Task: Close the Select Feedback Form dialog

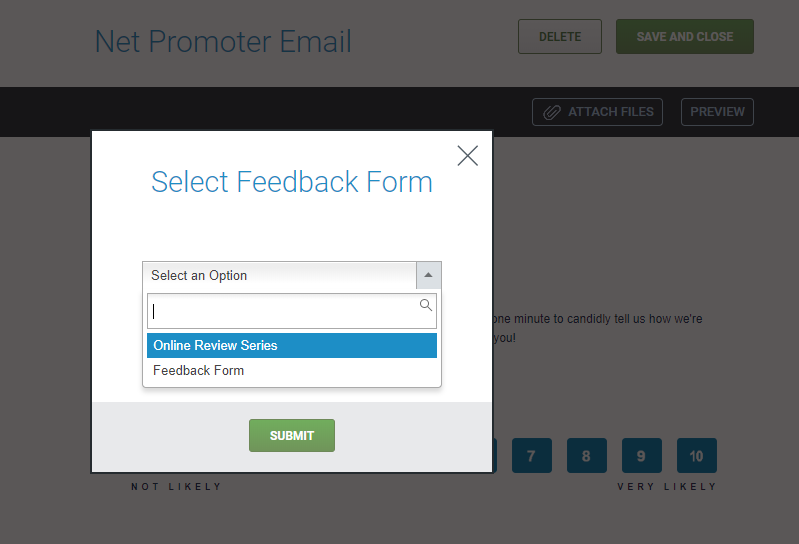Action: pos(467,155)
